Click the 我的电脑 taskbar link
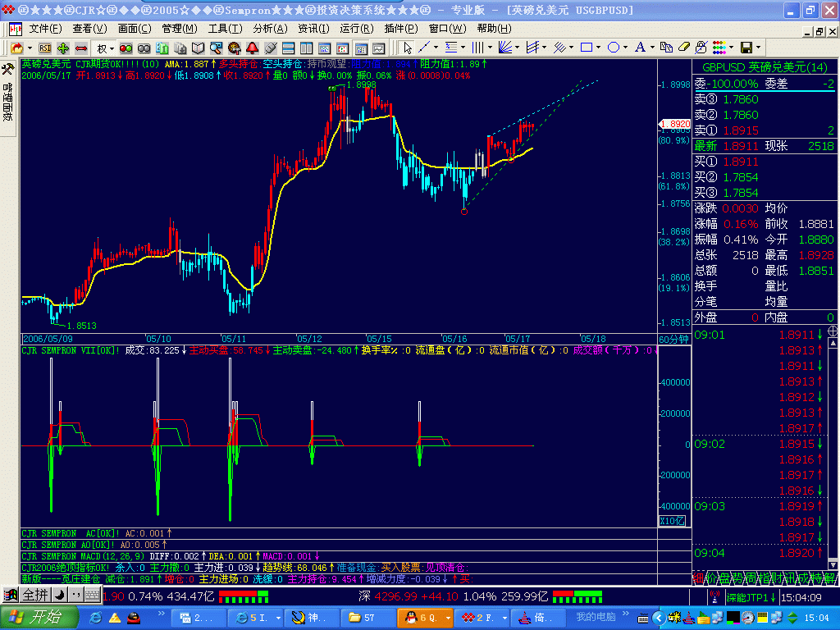 pyautogui.click(x=596, y=617)
